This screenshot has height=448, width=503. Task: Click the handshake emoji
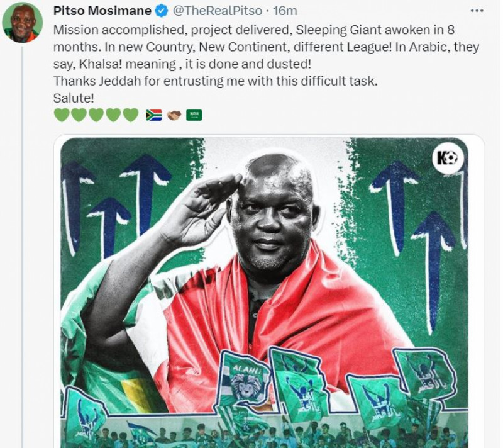pos(174,115)
